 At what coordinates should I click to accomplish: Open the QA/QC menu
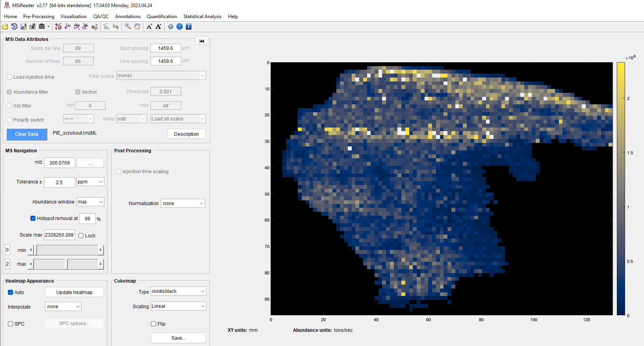tap(101, 17)
